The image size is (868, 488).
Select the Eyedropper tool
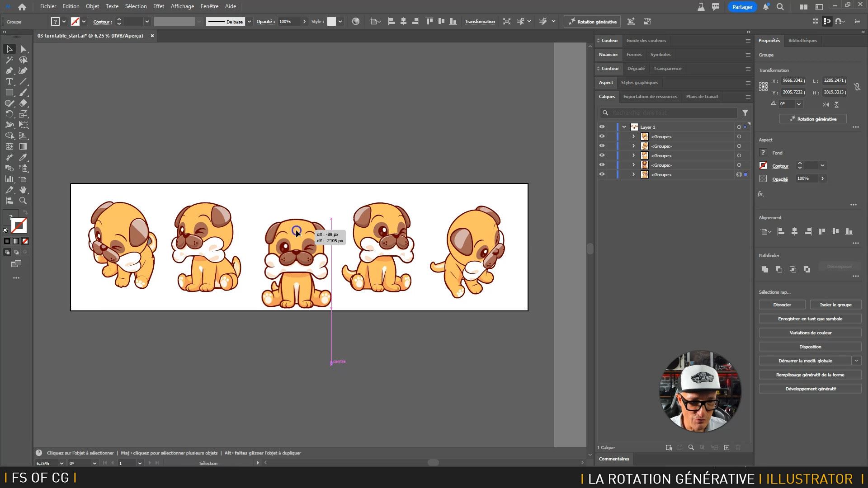(x=23, y=157)
